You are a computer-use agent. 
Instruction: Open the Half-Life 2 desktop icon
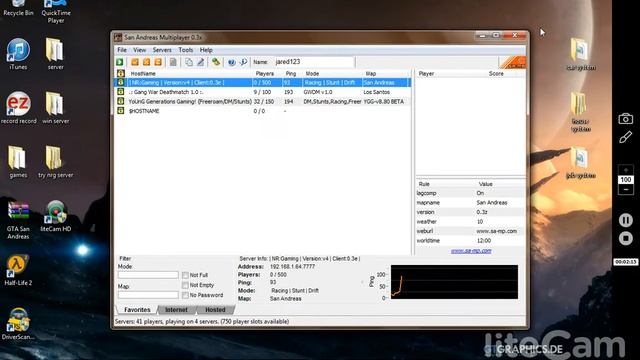18,270
